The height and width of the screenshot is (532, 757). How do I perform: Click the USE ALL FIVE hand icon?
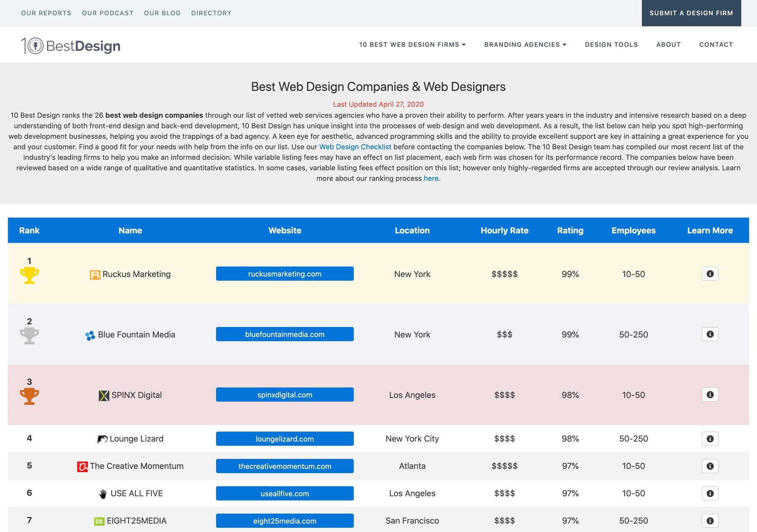pyautogui.click(x=102, y=493)
